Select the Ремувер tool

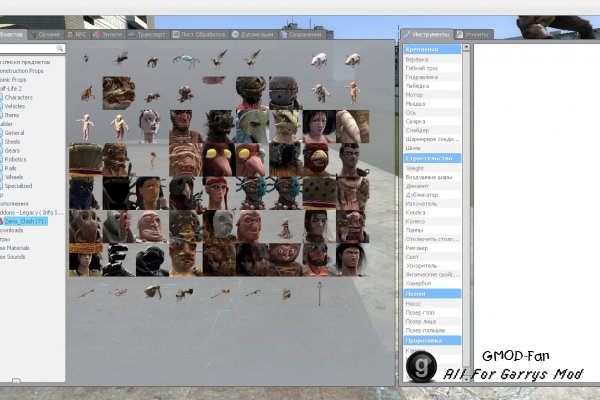pos(432,248)
